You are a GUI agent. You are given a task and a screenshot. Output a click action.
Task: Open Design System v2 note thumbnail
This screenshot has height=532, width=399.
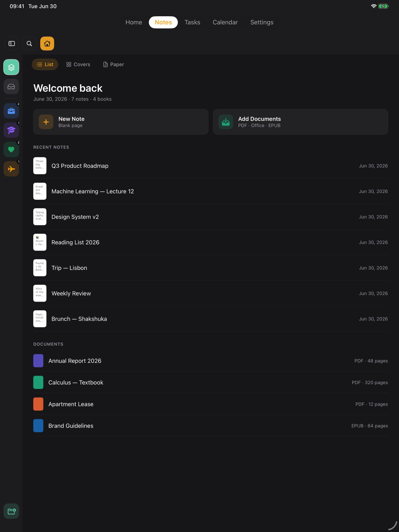(40, 217)
